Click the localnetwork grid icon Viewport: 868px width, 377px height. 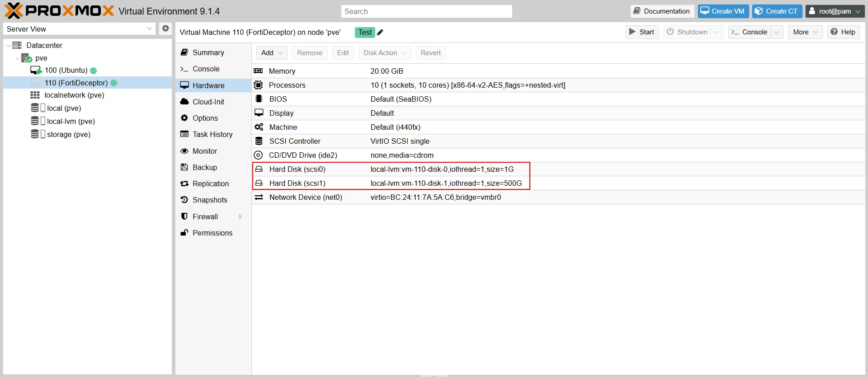35,95
